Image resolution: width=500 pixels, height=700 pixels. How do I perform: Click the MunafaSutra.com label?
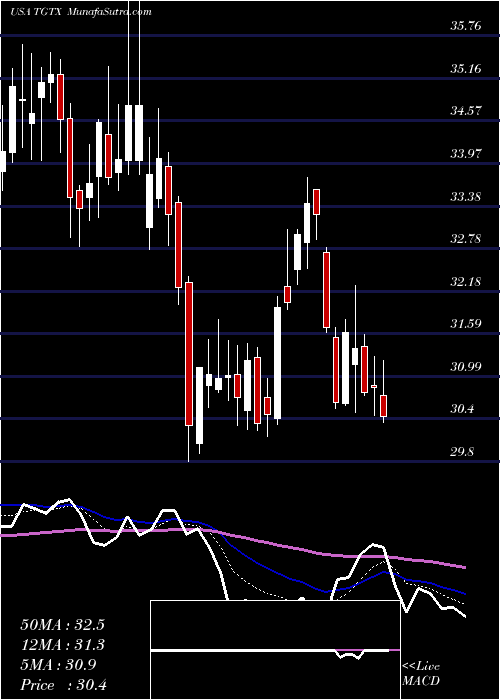pyautogui.click(x=110, y=12)
